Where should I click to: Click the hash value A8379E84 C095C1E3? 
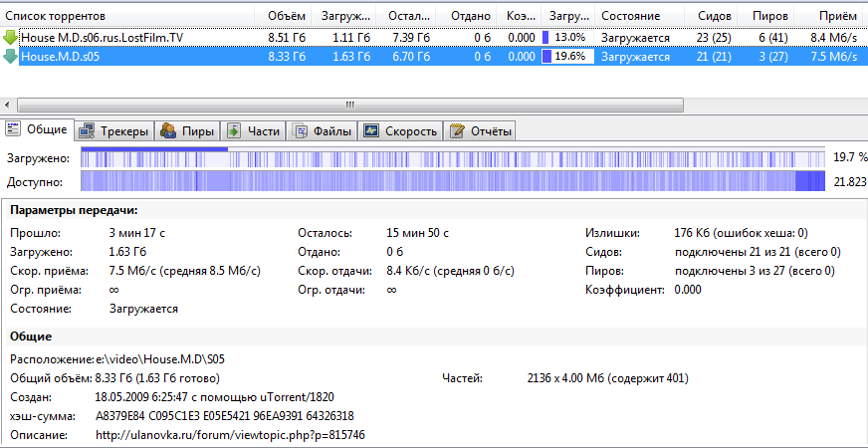[225, 416]
